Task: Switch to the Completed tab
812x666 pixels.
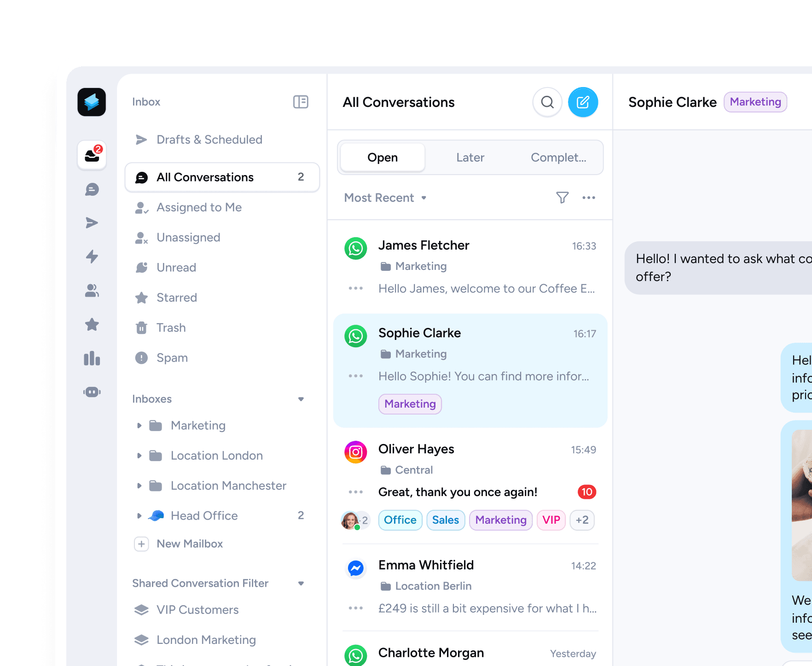Action: pyautogui.click(x=558, y=158)
